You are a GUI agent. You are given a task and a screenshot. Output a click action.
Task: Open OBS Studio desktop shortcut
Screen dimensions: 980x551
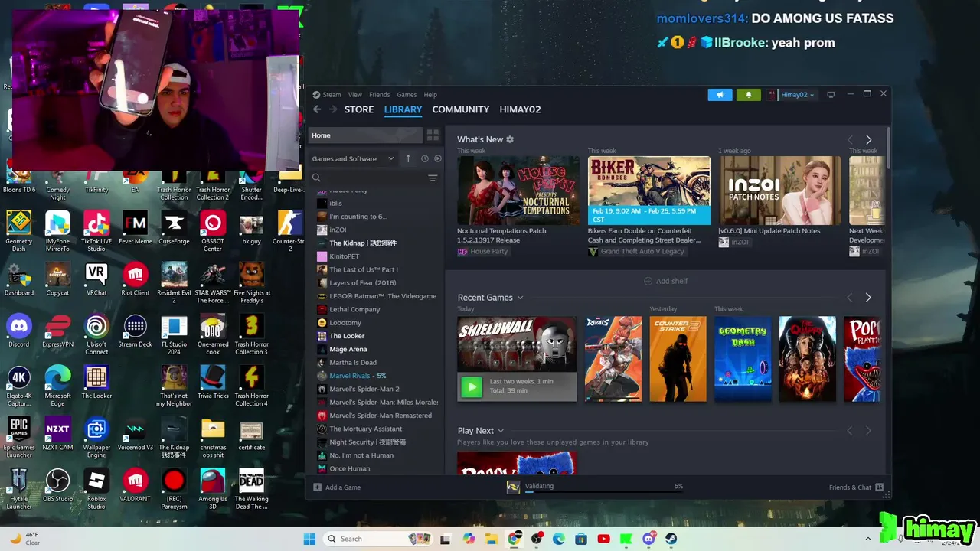click(x=57, y=486)
